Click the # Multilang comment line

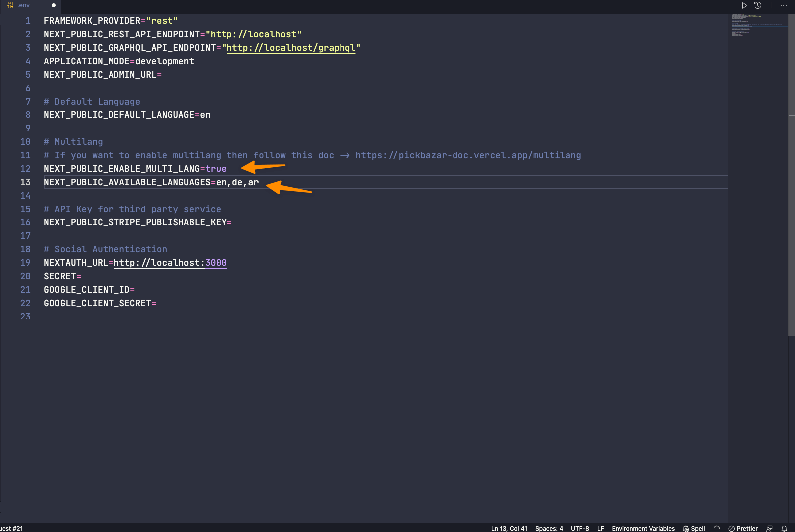pos(73,142)
